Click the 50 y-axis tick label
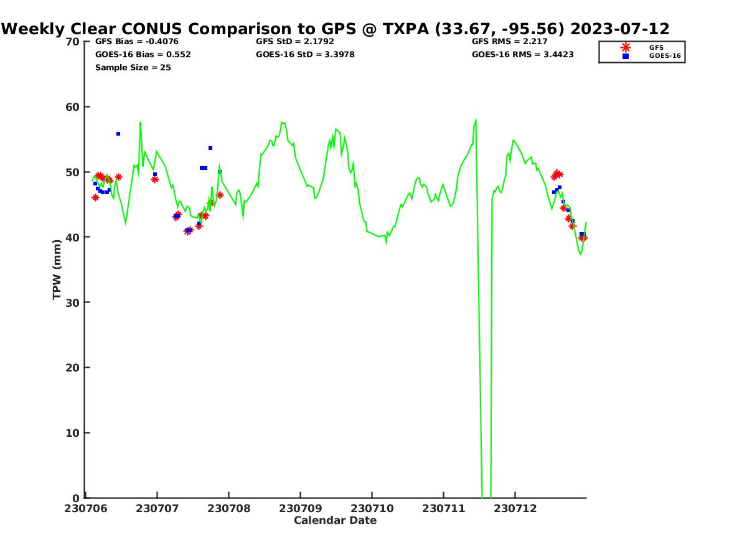Image resolution: width=747 pixels, height=560 pixels. click(73, 172)
